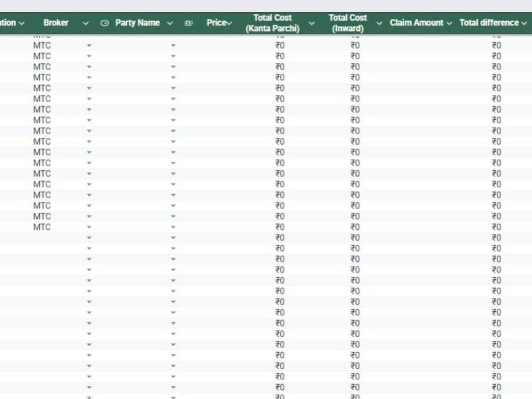The image size is (532, 399).
Task: Open the Total difference column chevron
Action: [x=524, y=23]
